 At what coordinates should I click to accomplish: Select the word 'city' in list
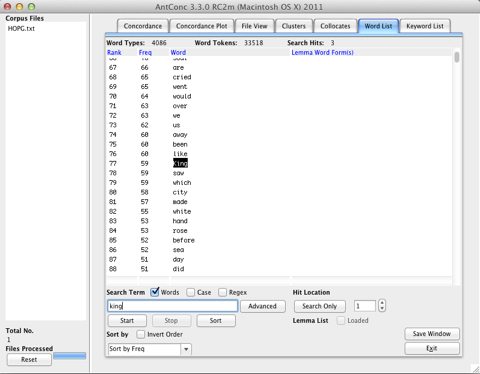[180, 192]
